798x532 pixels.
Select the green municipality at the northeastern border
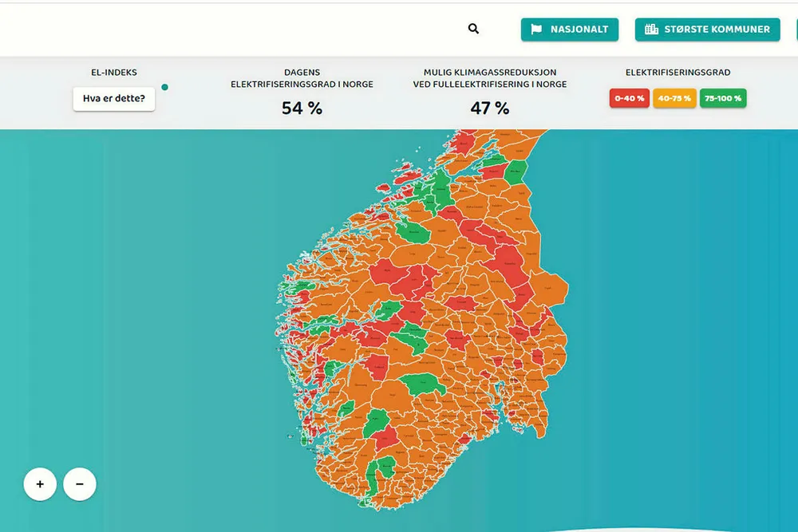pyautogui.click(x=517, y=170)
